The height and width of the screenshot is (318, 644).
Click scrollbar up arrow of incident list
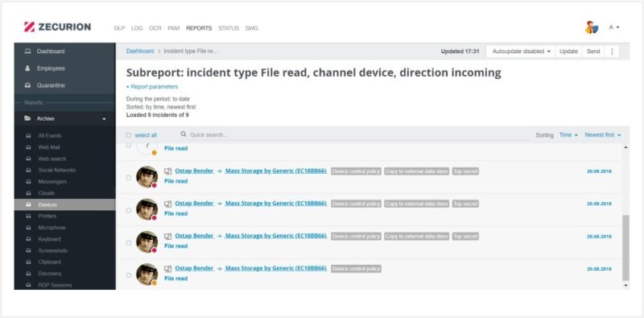pyautogui.click(x=625, y=147)
